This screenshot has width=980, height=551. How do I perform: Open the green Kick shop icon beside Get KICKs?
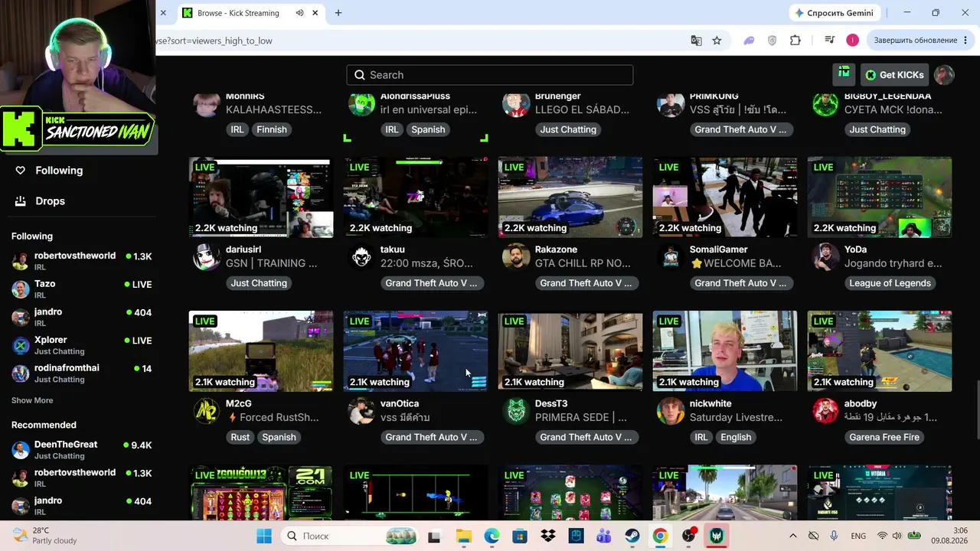pyautogui.click(x=844, y=74)
